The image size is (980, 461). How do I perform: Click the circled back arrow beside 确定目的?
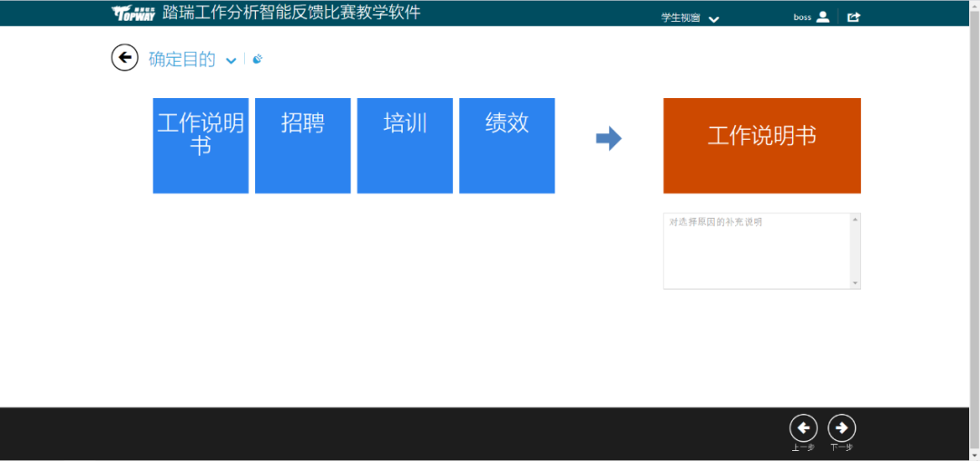point(124,58)
